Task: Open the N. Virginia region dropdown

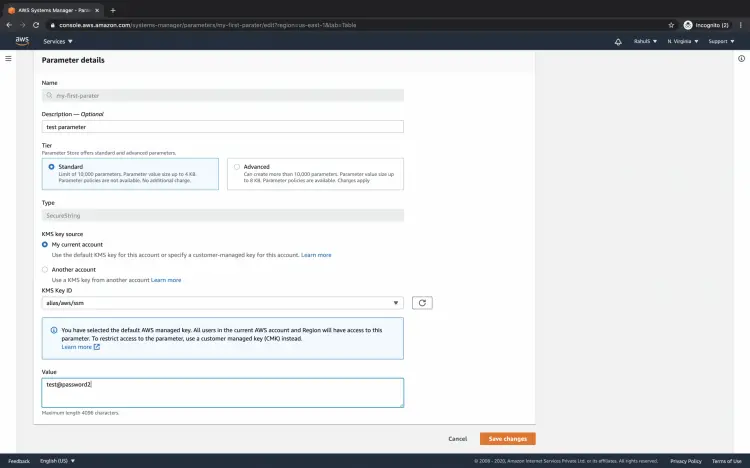Action: (x=683, y=42)
